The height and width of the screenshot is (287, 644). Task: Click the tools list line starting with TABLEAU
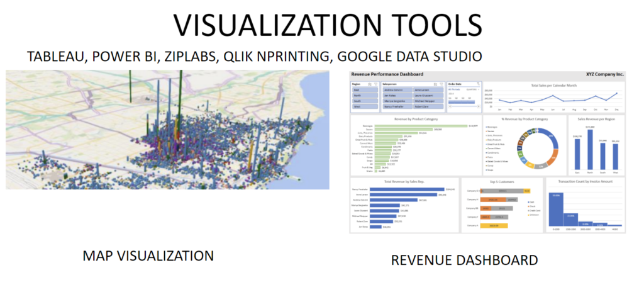[x=254, y=57]
